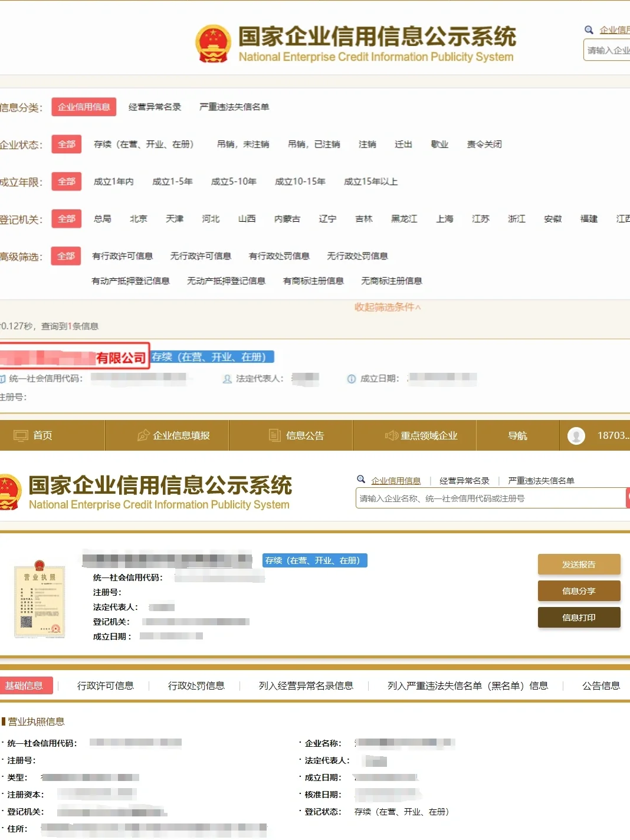
Task: Switch to 公告信息 tab
Action: click(x=601, y=685)
